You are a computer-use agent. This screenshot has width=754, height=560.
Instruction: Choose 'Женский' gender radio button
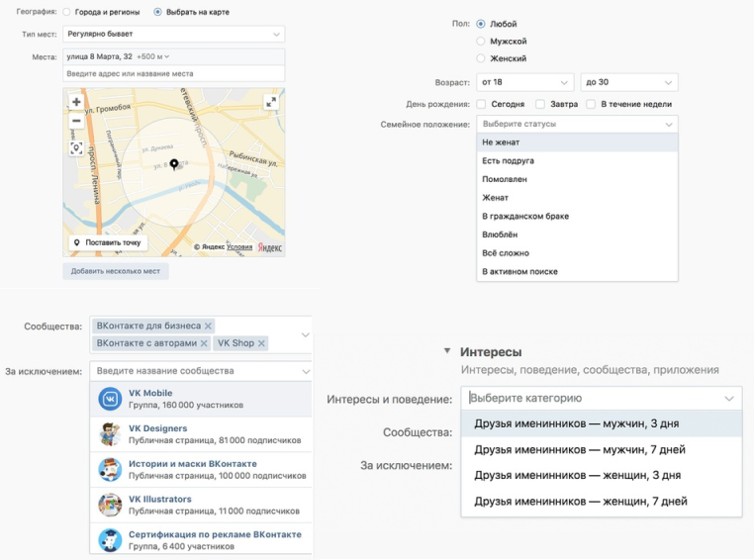click(480, 58)
